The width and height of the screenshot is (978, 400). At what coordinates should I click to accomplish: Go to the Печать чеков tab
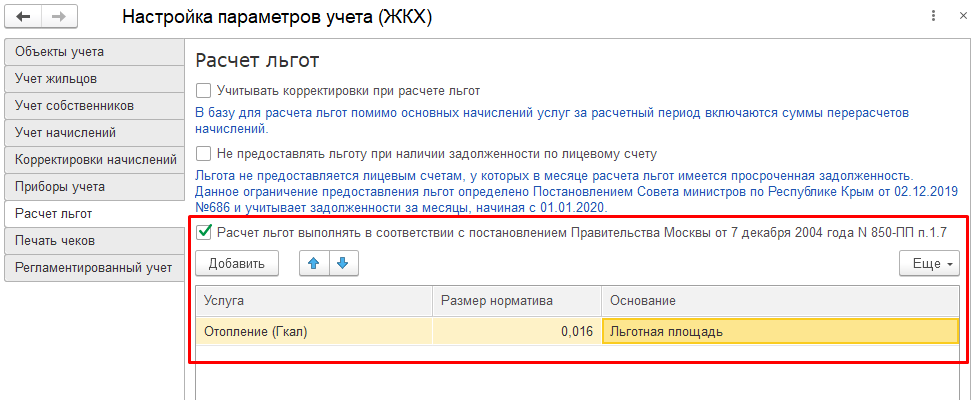pyautogui.click(x=93, y=240)
